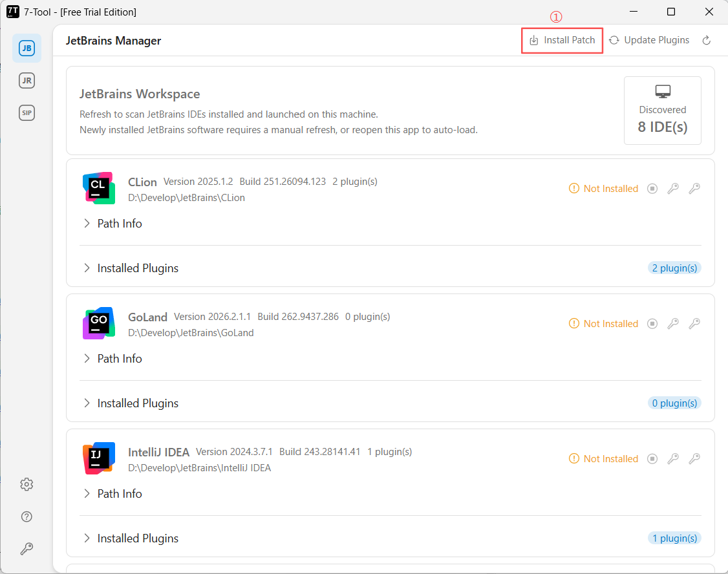The image size is (728, 574).
Task: Click the last key icon for CLion
Action: tap(694, 188)
